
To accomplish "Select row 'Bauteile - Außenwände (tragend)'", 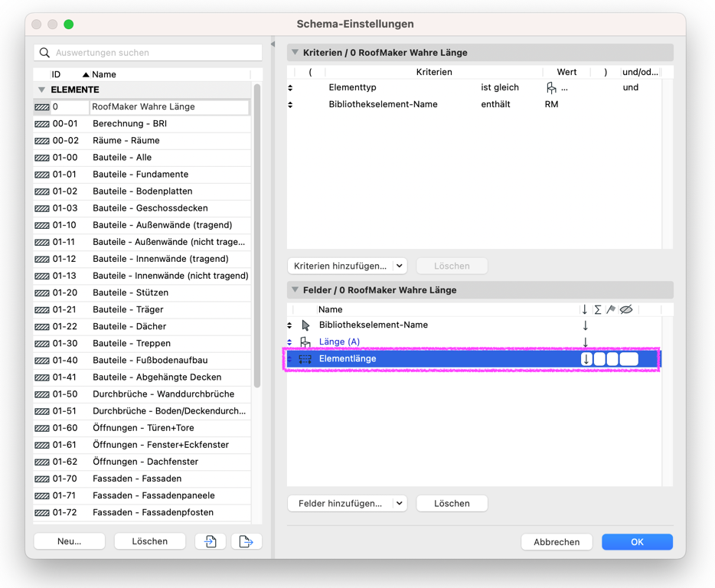I will click(142, 225).
